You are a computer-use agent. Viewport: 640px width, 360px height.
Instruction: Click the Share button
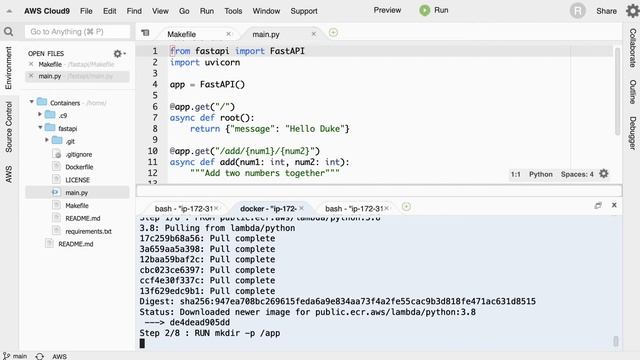pos(606,11)
